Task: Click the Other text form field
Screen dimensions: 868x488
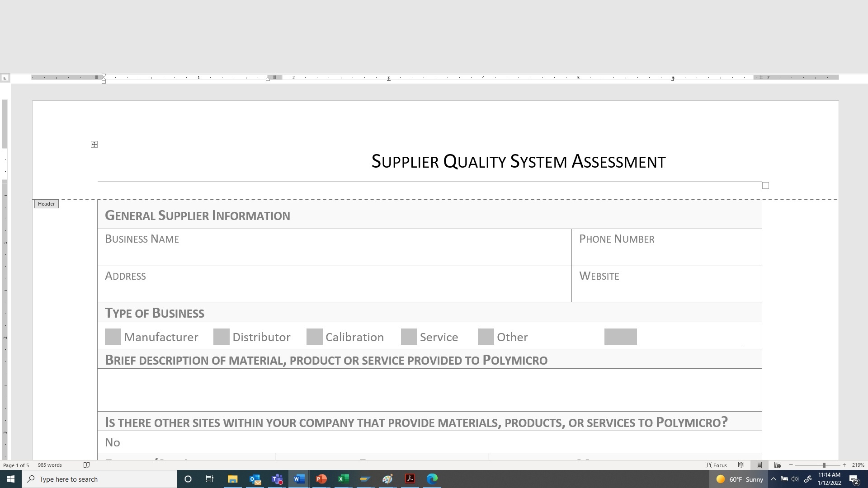Action: click(x=621, y=337)
